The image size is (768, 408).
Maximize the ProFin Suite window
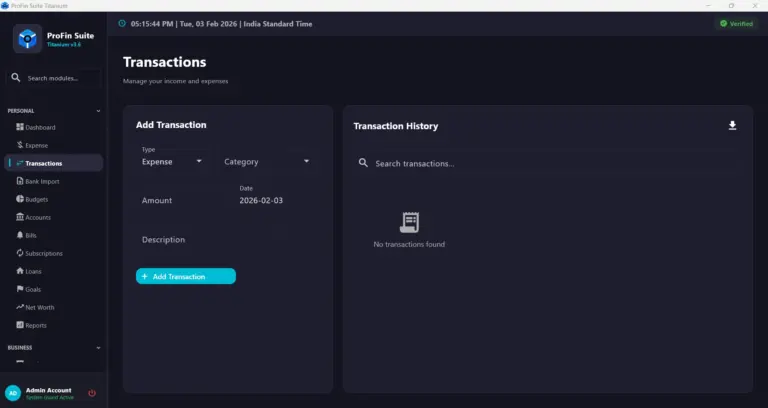tap(731, 5)
